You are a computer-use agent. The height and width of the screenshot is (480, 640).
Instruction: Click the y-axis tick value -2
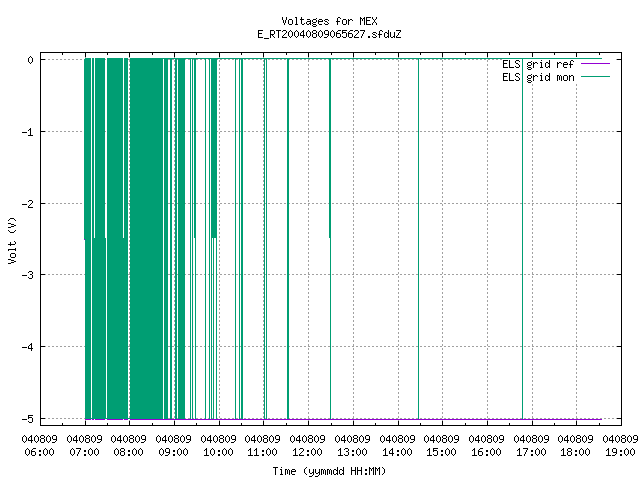point(28,204)
